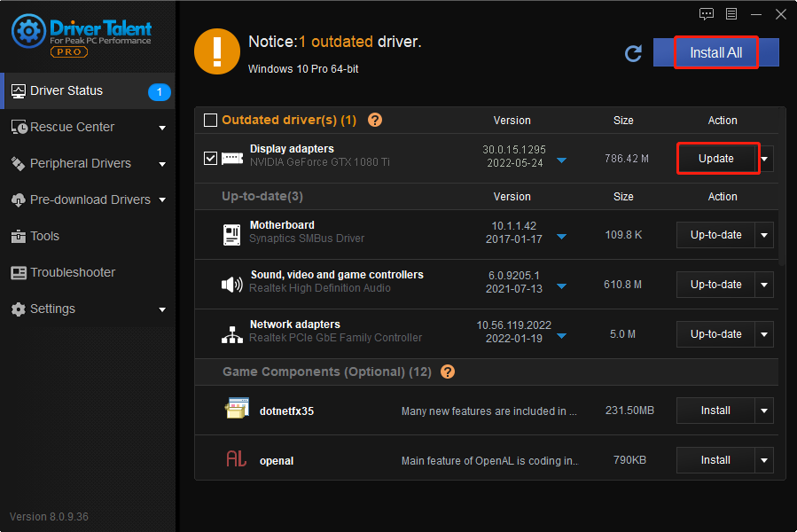Click the Windows 10 Pro 64-bit text
The width and height of the screenshot is (797, 532).
303,69
